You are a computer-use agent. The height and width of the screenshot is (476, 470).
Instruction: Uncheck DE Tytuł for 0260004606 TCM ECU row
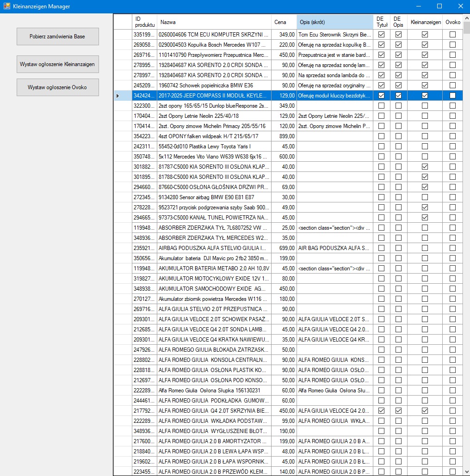(381, 35)
